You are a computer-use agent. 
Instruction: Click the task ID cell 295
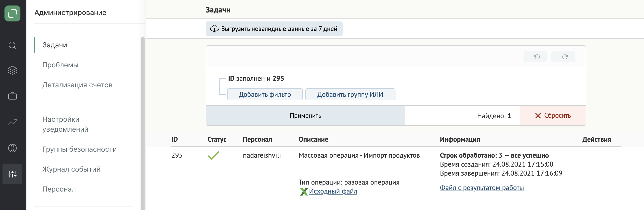pyautogui.click(x=177, y=155)
